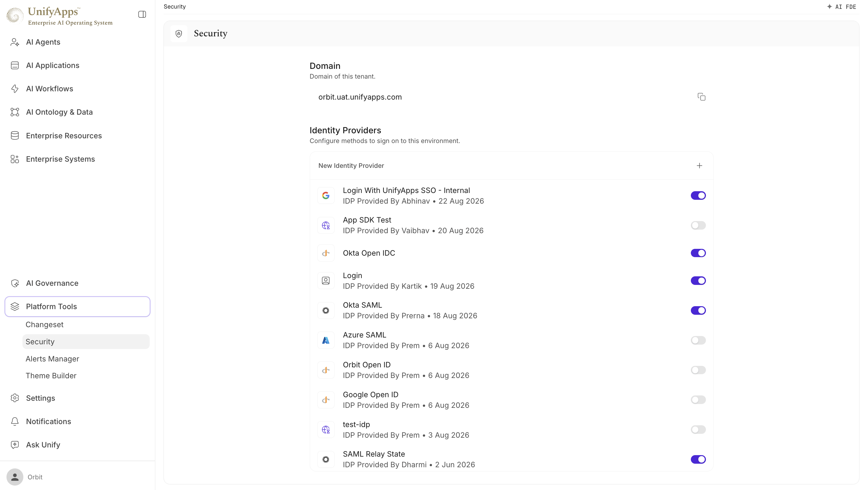This screenshot has width=868, height=490.
Task: Click New Identity Provider label
Action: (x=351, y=166)
